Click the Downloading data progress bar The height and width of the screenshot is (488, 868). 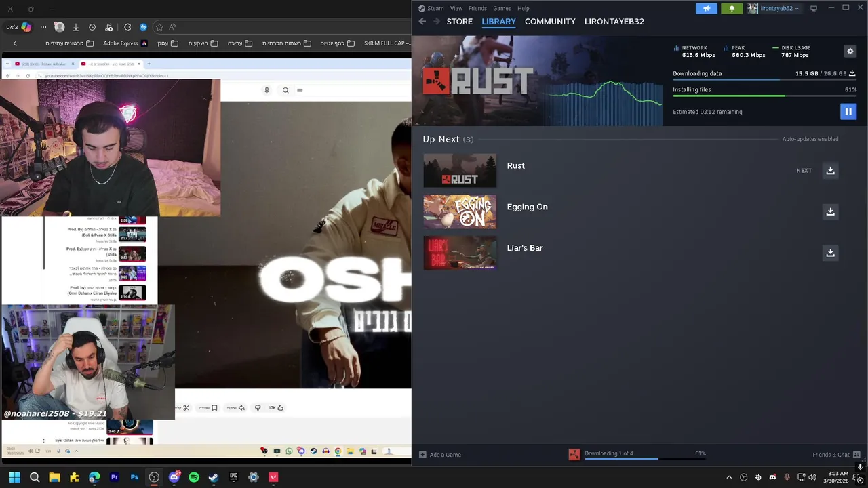click(764, 80)
